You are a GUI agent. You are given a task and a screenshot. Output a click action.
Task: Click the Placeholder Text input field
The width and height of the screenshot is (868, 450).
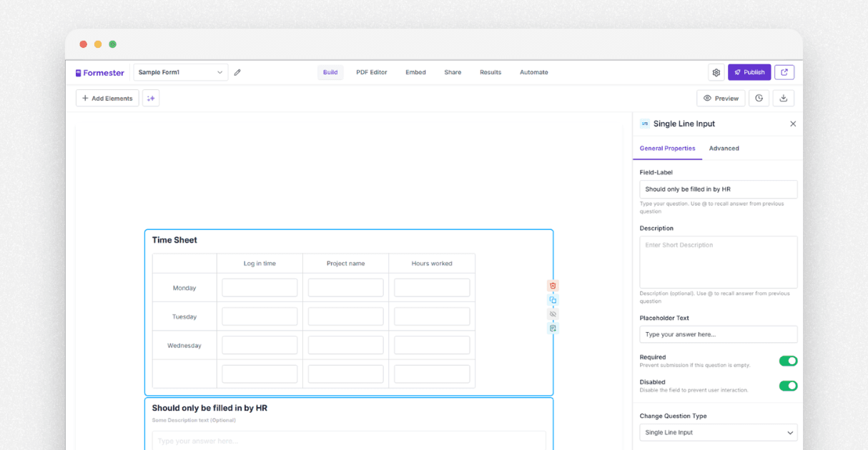pyautogui.click(x=718, y=334)
